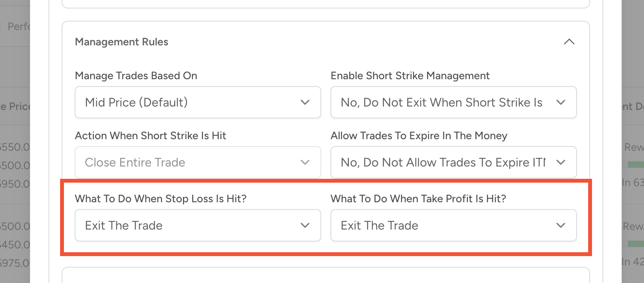Open the Allow Trades To Expire dropdown
Screen dimensions: 644x283
(x=453, y=162)
